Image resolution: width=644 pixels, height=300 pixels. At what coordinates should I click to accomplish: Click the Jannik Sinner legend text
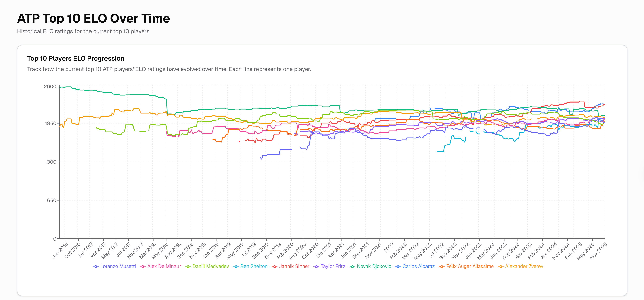pyautogui.click(x=294, y=267)
